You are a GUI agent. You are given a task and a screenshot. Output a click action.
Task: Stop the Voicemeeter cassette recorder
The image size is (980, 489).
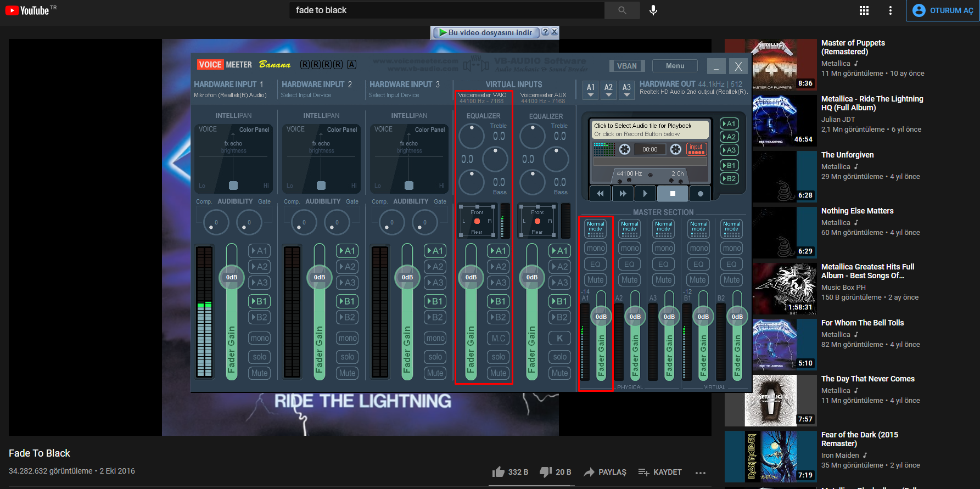coord(673,193)
